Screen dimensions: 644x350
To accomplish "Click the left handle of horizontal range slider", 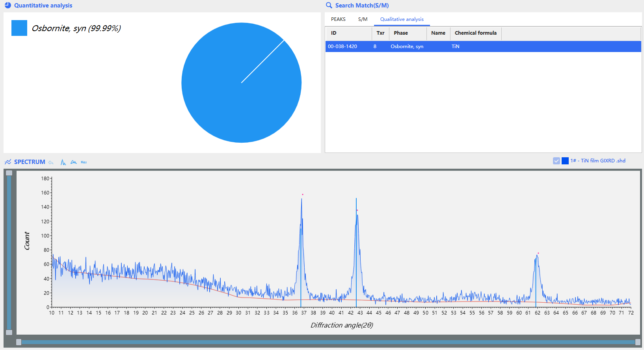I will coord(19,342).
